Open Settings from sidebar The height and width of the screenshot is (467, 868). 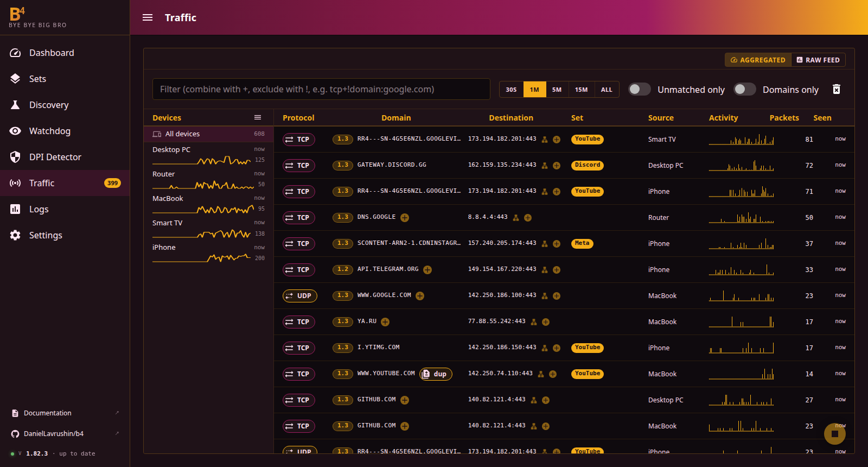(x=65, y=235)
